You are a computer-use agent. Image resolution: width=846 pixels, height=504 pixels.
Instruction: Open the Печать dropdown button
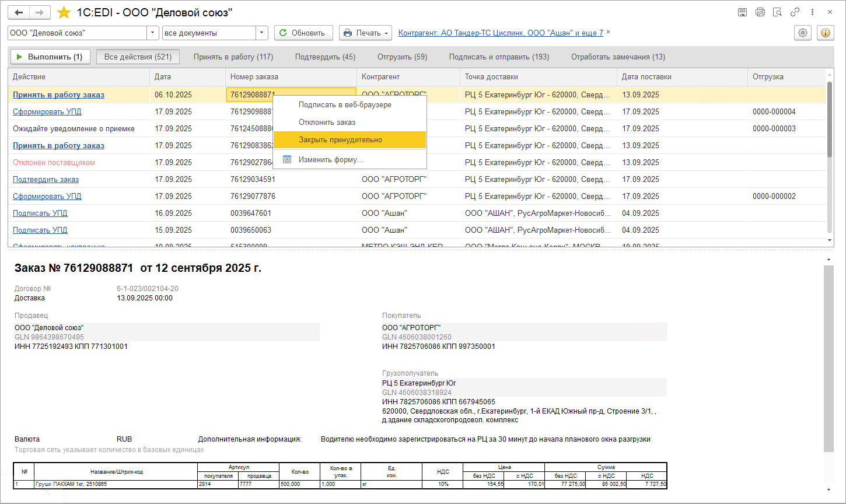(365, 33)
